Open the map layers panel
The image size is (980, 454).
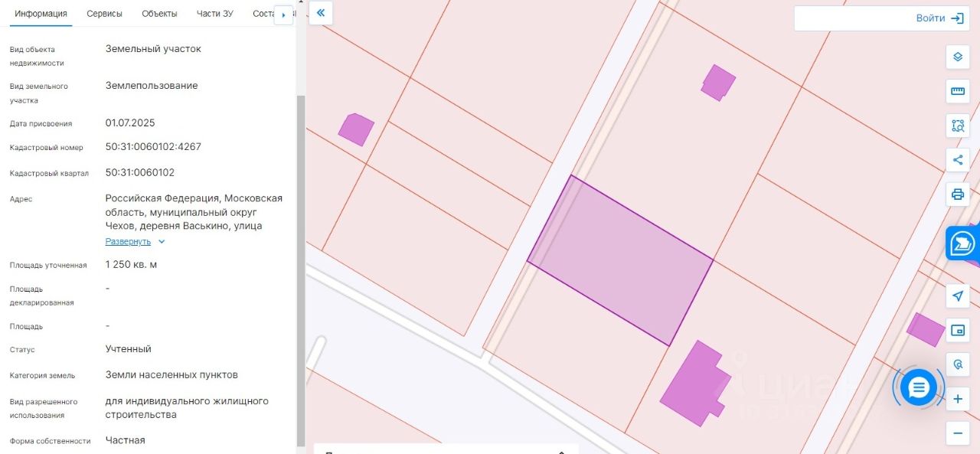(x=957, y=57)
